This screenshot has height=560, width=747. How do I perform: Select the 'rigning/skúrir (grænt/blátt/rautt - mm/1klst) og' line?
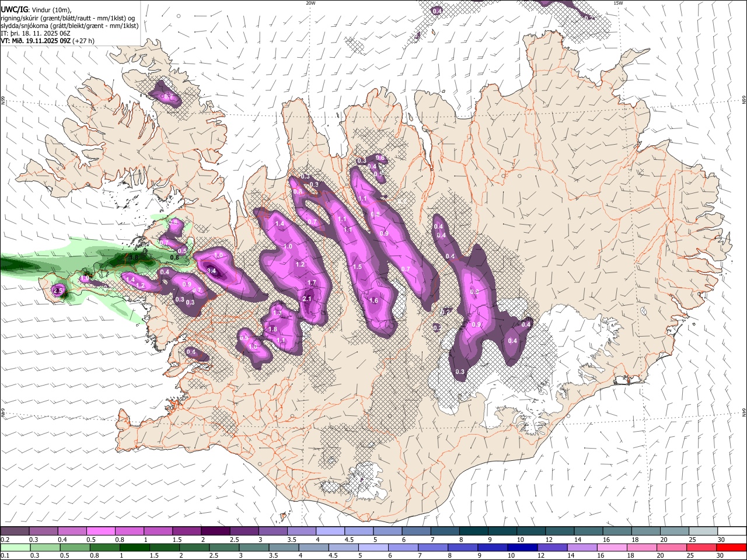coord(68,18)
